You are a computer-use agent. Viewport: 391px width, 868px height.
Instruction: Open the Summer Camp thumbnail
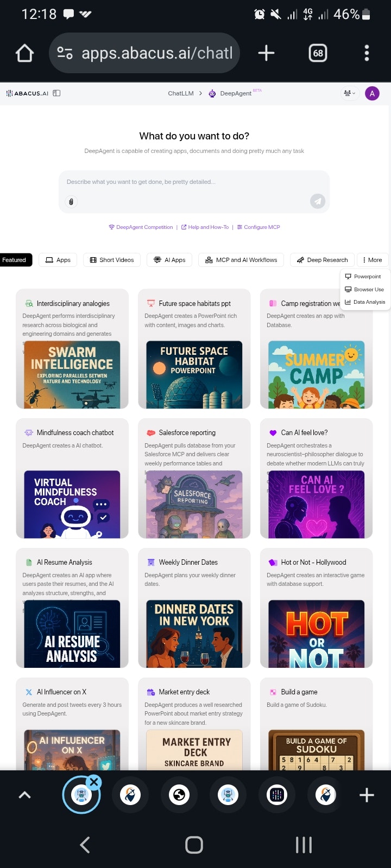click(317, 374)
